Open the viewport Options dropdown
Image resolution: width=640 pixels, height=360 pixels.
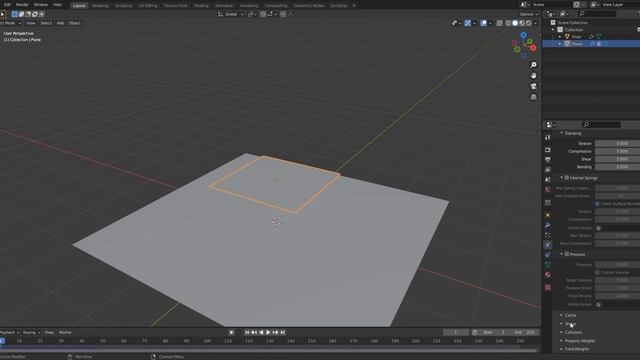(x=528, y=14)
